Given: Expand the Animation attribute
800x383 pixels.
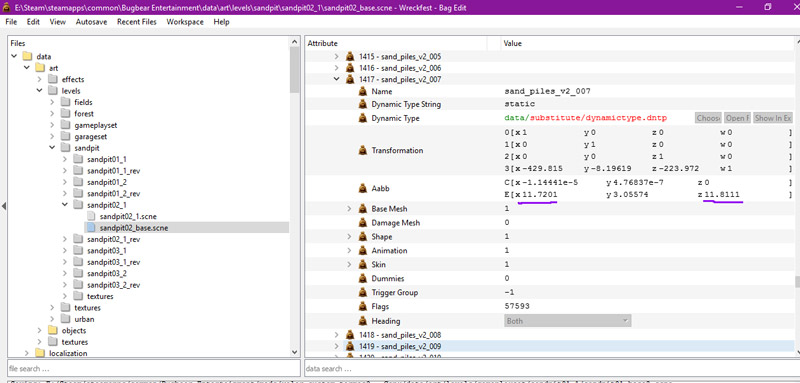Looking at the screenshot, I should click(349, 250).
